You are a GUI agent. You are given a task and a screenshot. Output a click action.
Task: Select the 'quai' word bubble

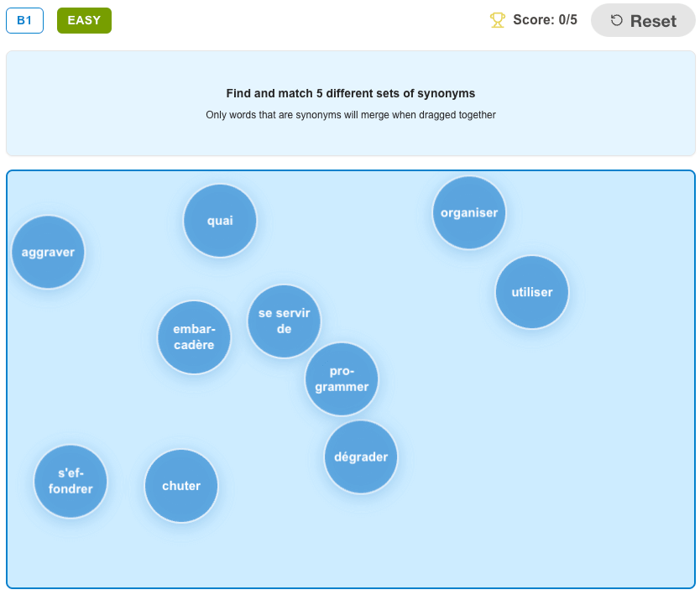pos(220,220)
